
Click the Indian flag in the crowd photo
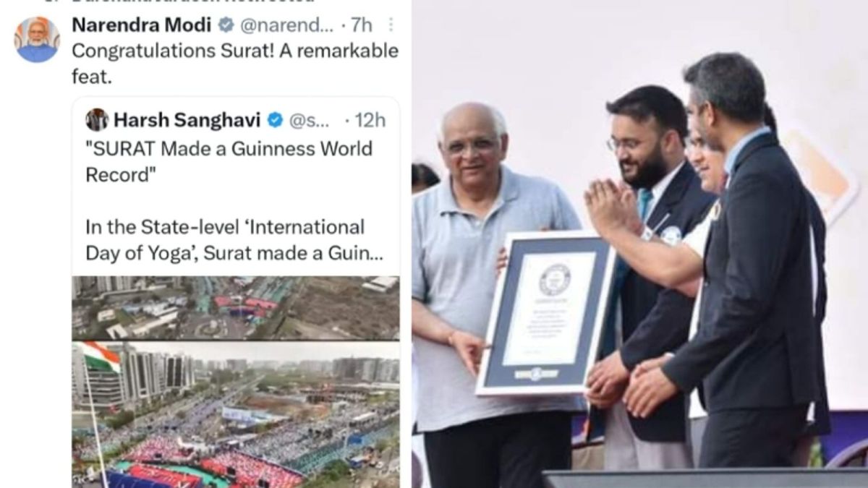100,358
